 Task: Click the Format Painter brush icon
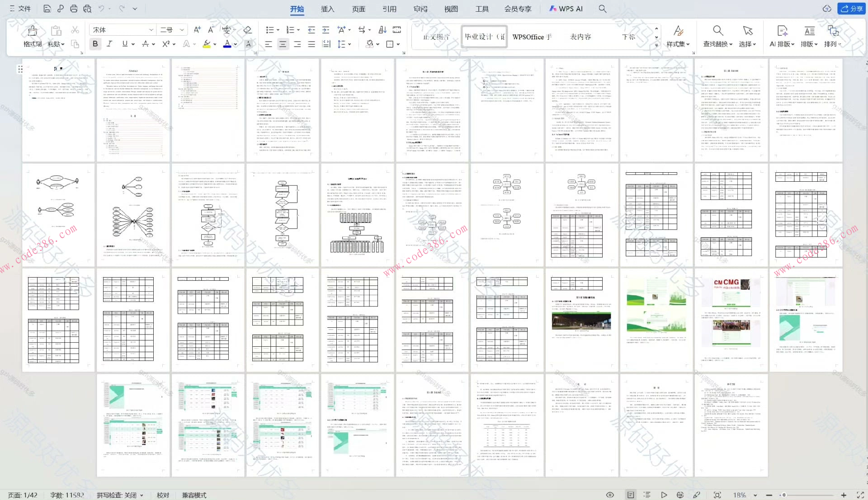[x=32, y=31]
